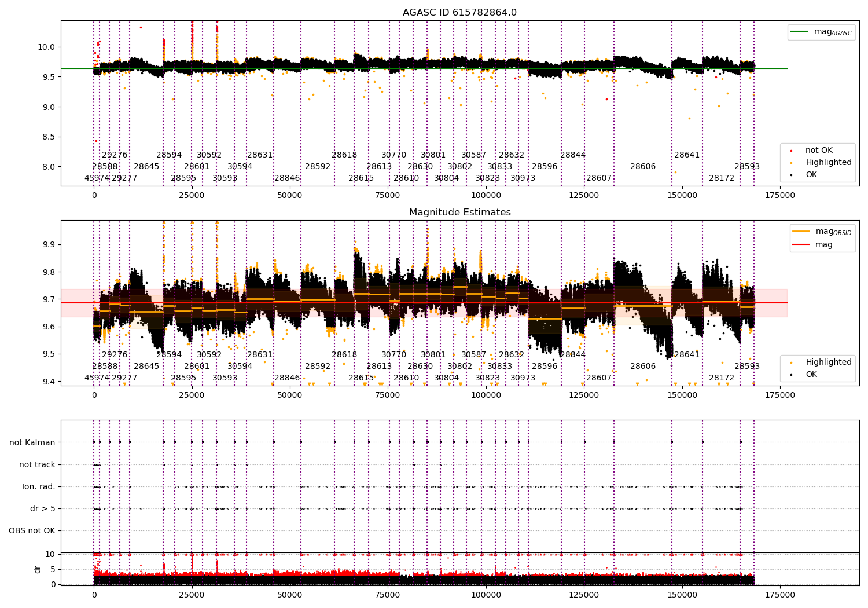Image resolution: width=868 pixels, height=608 pixels.
Task: Select the 'Ion. rad.' row label
Action: pyautogui.click(x=39, y=486)
